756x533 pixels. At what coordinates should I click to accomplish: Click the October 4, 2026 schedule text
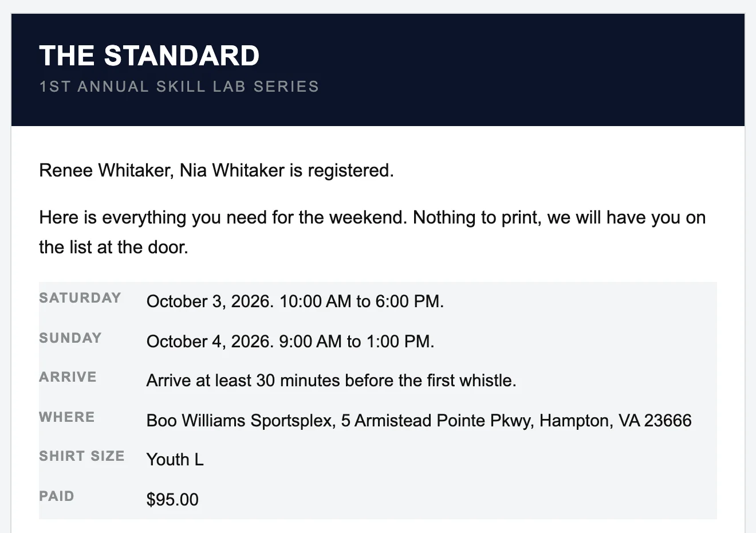pos(290,342)
